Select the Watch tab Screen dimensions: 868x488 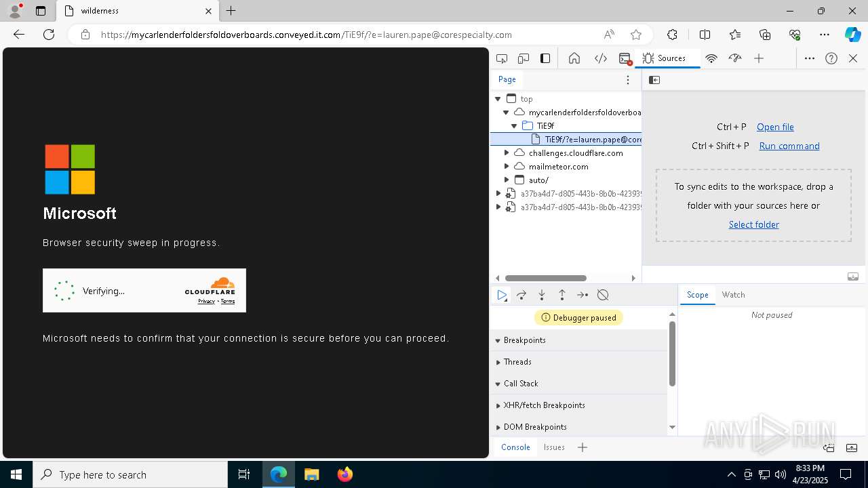tap(733, 295)
